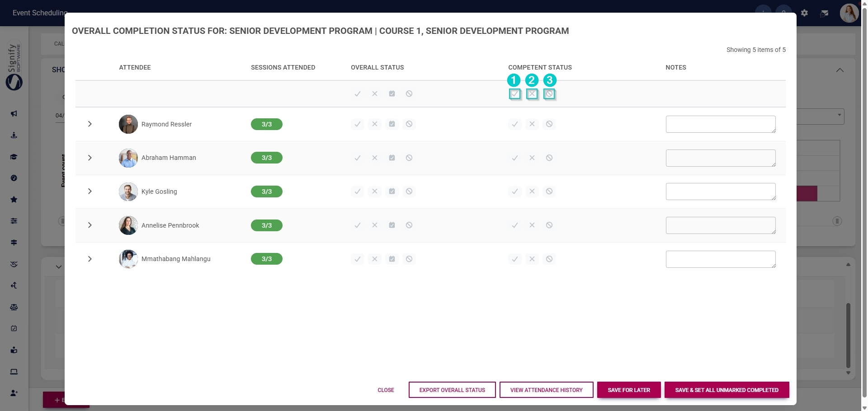
Task: Export overall status
Action: coord(452,390)
